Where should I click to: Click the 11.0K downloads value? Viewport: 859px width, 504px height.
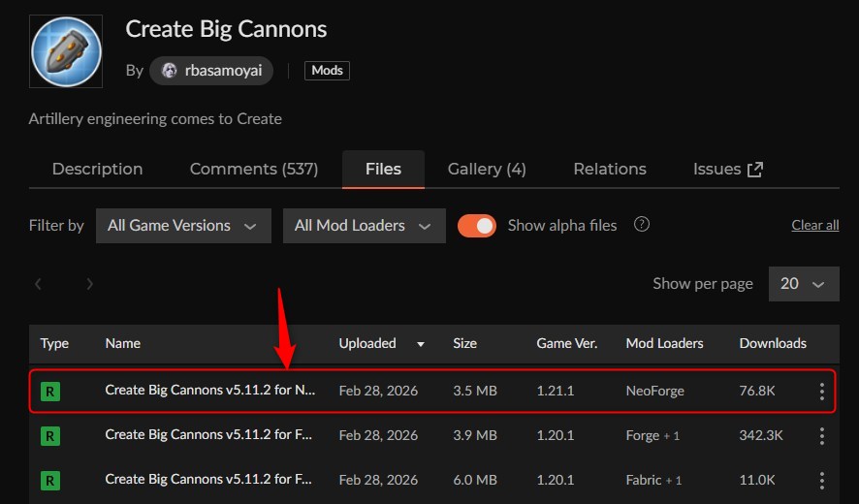(x=757, y=480)
